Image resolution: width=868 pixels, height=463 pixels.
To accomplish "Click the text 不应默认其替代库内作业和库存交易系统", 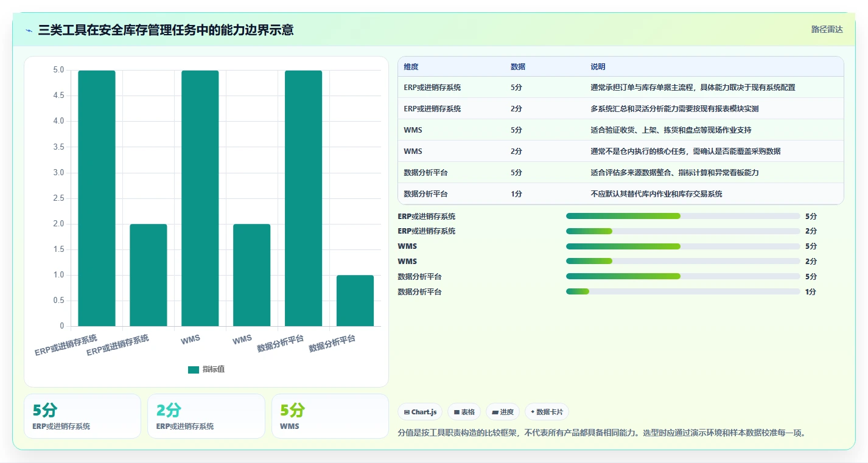I will pos(656,194).
